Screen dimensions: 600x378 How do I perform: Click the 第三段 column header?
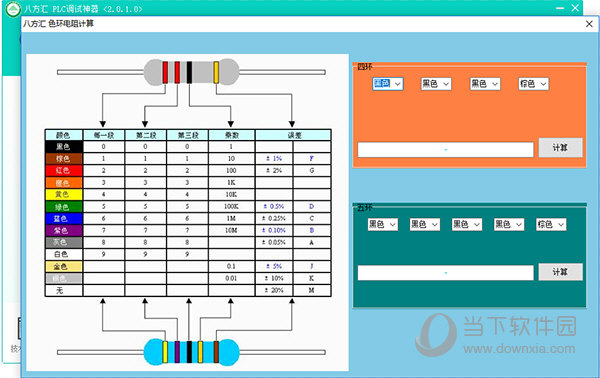coord(188,135)
